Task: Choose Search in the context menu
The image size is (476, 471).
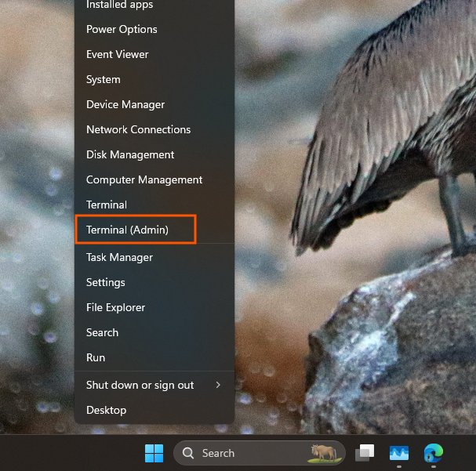Action: coord(154,333)
